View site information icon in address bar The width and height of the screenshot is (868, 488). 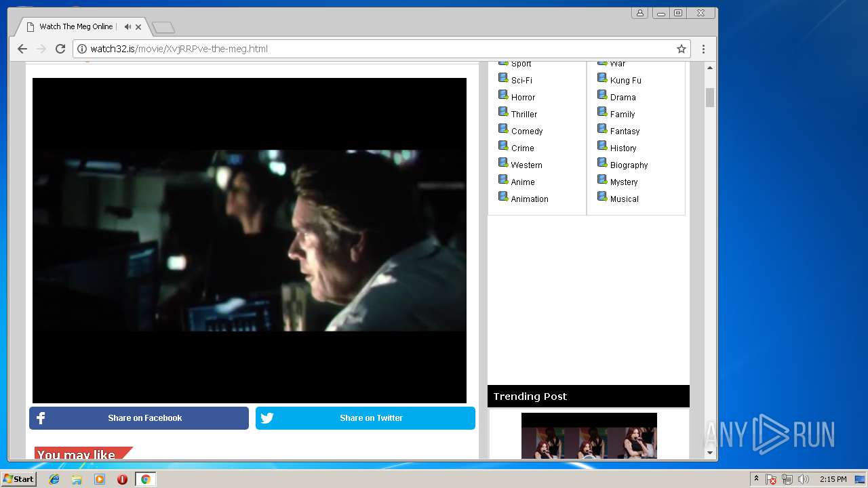(x=82, y=49)
